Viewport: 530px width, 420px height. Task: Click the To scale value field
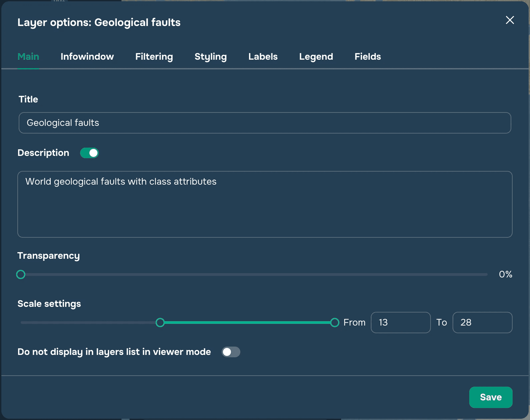tap(482, 322)
